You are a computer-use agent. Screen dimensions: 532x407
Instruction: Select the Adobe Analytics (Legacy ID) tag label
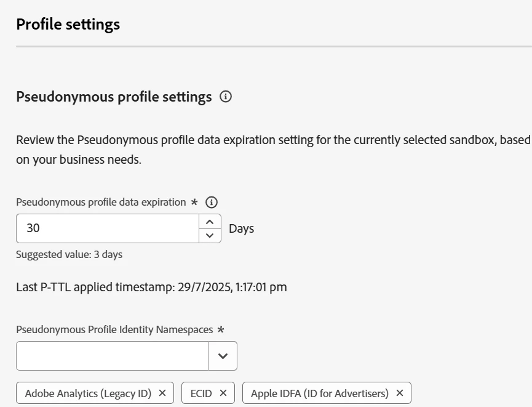tap(88, 393)
